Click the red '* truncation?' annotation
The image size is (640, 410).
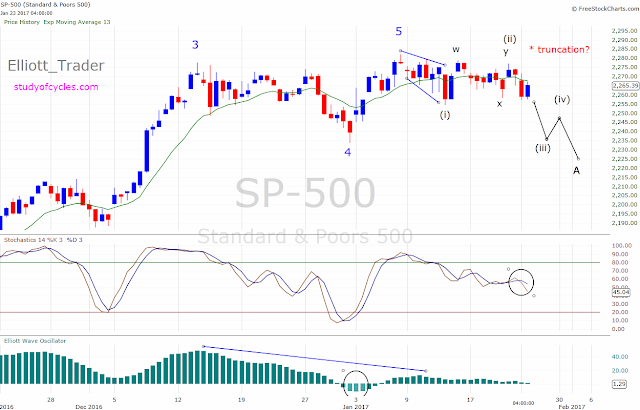point(559,49)
